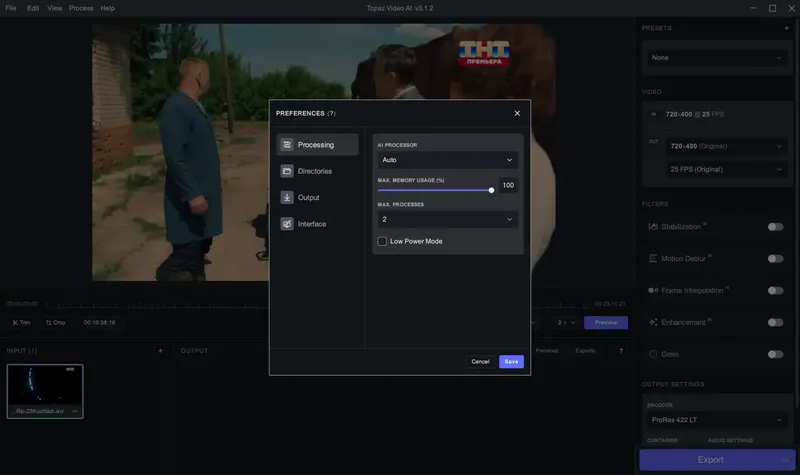Close the Preferences dialog with the X
This screenshot has height=475, width=800.
[517, 113]
